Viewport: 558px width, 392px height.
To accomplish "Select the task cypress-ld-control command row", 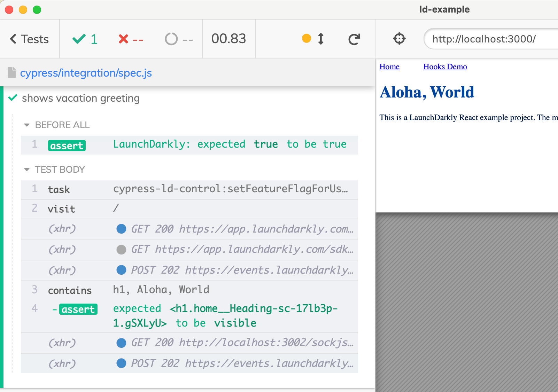I will point(189,190).
